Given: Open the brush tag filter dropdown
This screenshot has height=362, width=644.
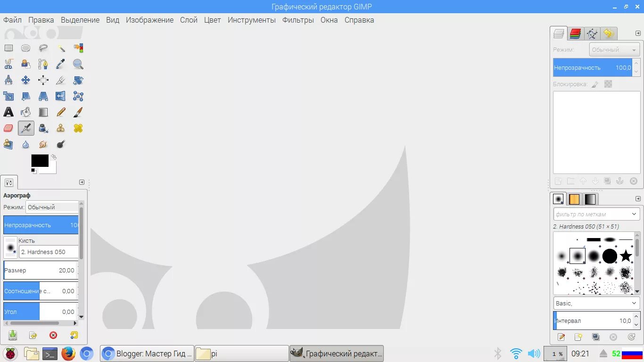Looking at the screenshot, I should 596,214.
